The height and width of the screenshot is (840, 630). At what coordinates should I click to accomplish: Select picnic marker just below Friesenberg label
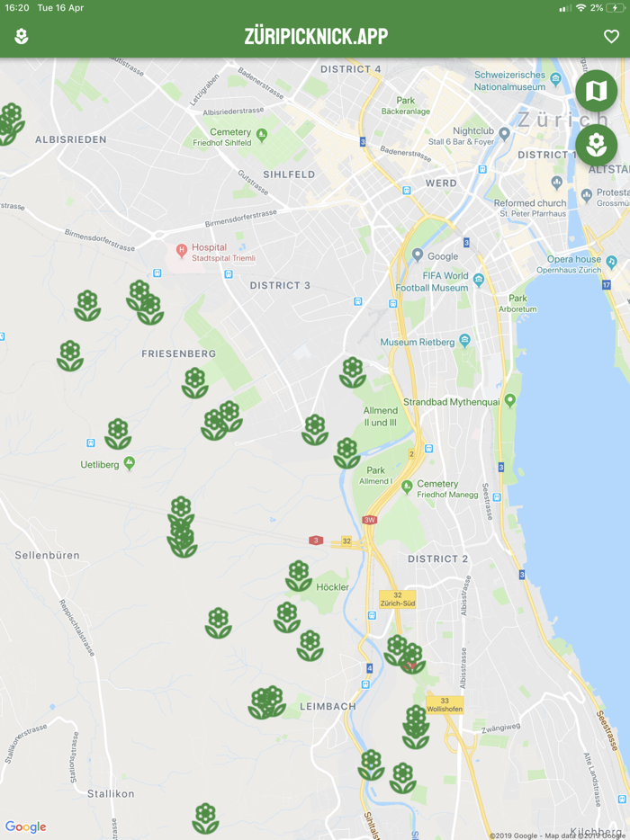(x=194, y=383)
